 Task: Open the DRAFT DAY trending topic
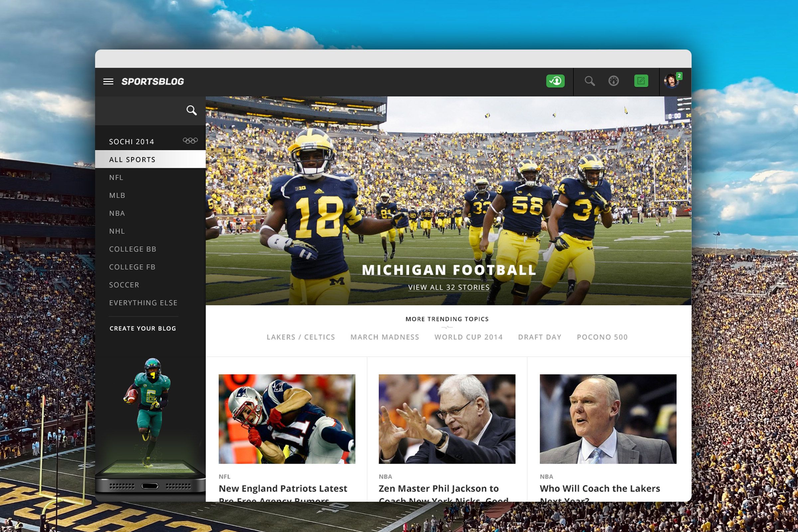(540, 337)
